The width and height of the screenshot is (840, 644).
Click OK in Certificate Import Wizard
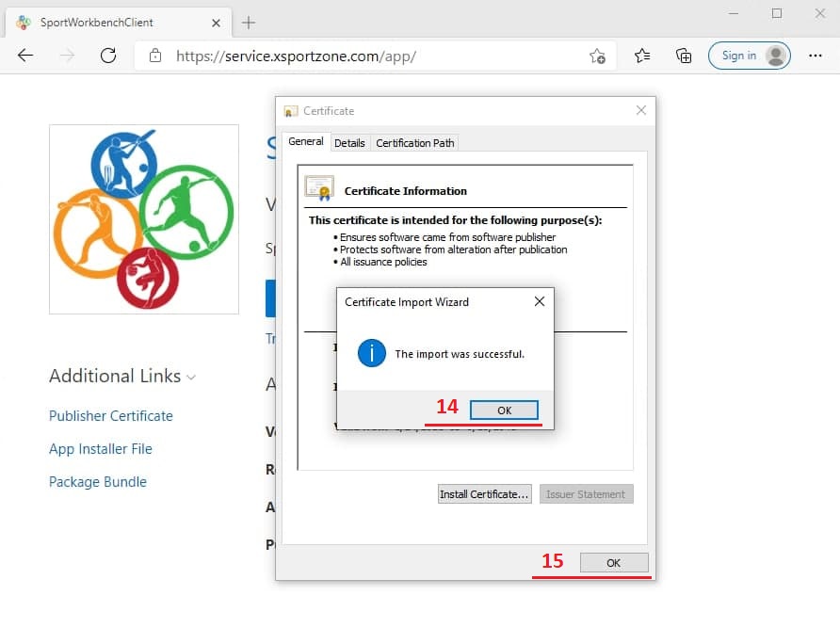point(504,411)
